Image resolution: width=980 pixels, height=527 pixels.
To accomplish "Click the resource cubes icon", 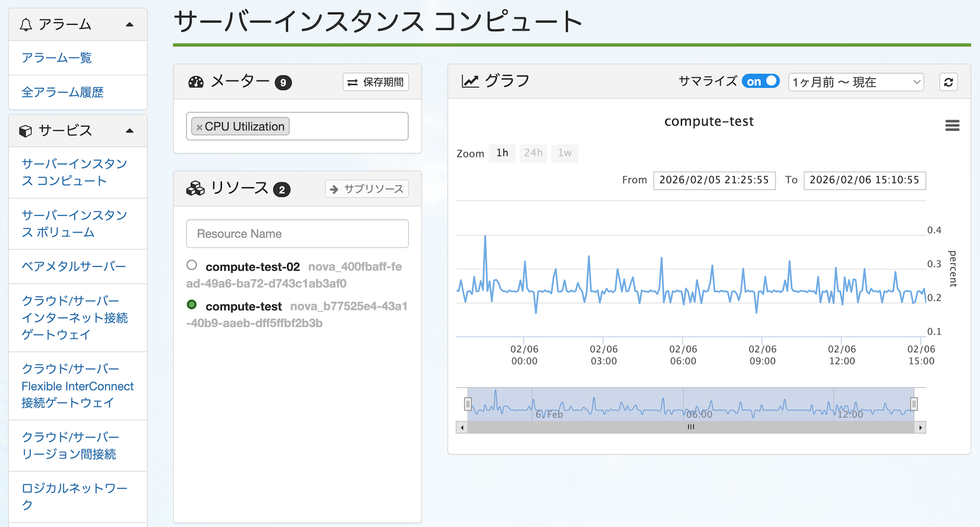I will 195,189.
